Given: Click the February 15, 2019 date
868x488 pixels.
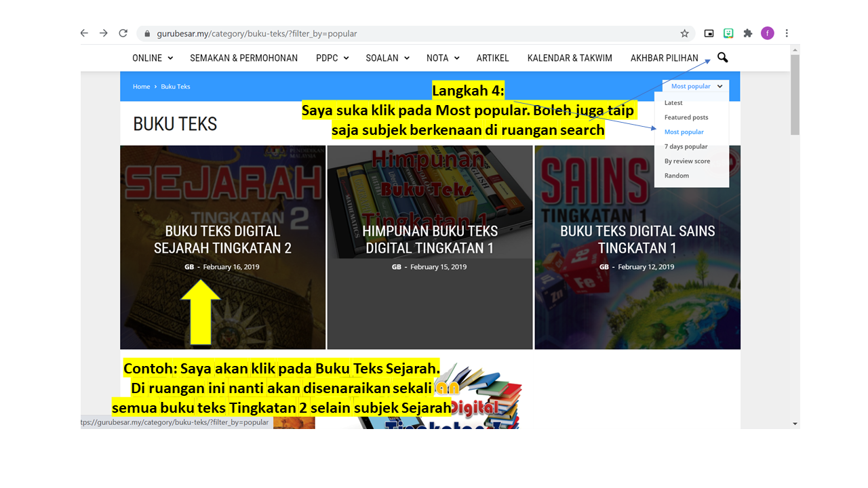Looking at the screenshot, I should pos(439,267).
